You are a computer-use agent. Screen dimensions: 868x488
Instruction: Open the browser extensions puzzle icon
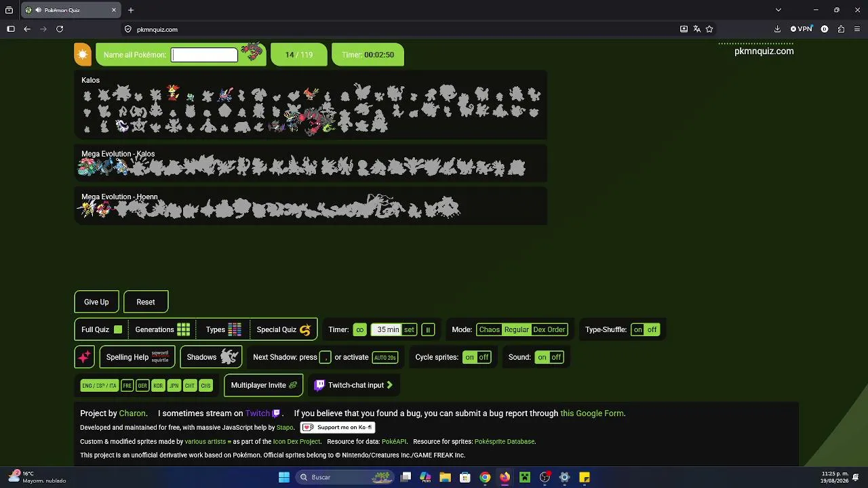841,29
